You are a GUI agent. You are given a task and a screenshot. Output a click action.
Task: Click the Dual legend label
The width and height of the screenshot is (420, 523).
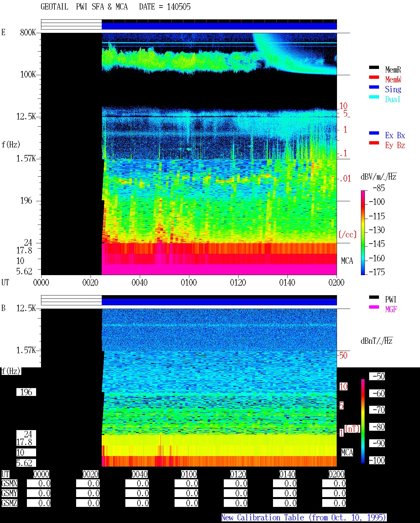point(393,99)
